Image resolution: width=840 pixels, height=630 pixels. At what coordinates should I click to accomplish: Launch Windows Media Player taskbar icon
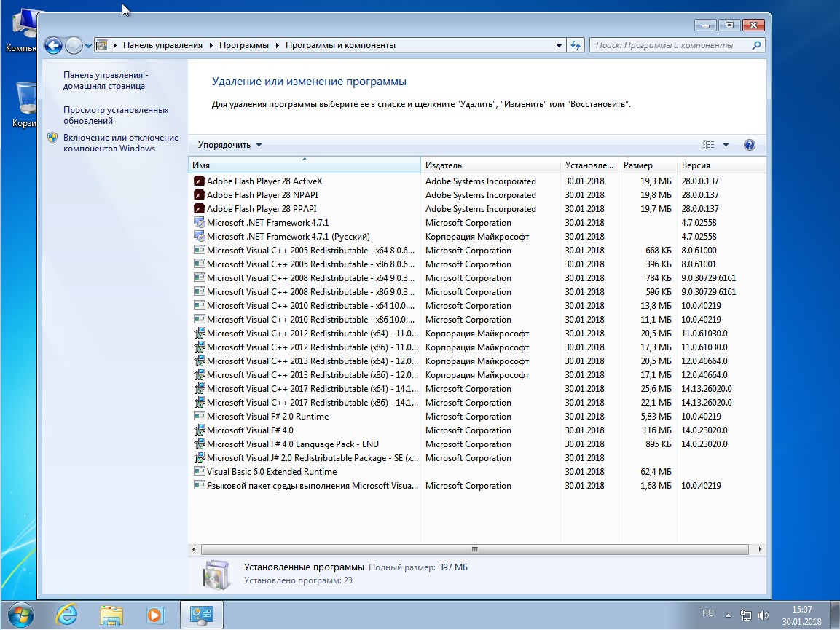(x=155, y=615)
